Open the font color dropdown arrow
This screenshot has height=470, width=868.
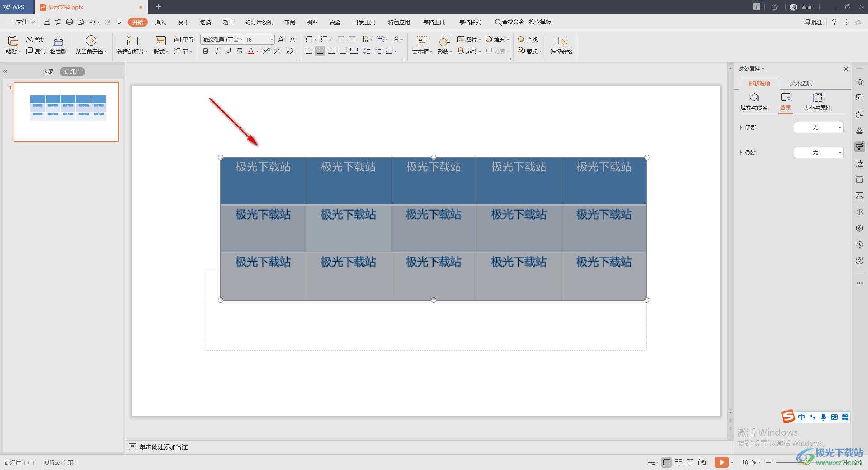[x=258, y=52]
